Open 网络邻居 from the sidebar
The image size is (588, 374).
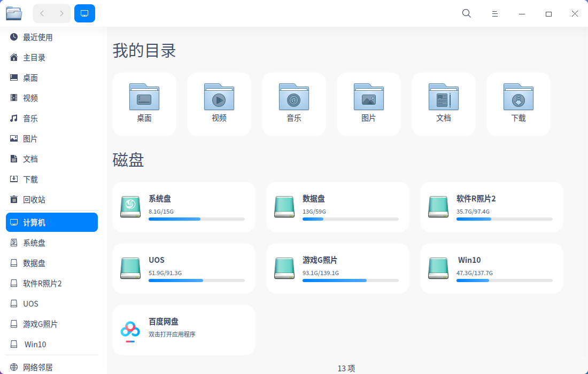click(x=38, y=367)
